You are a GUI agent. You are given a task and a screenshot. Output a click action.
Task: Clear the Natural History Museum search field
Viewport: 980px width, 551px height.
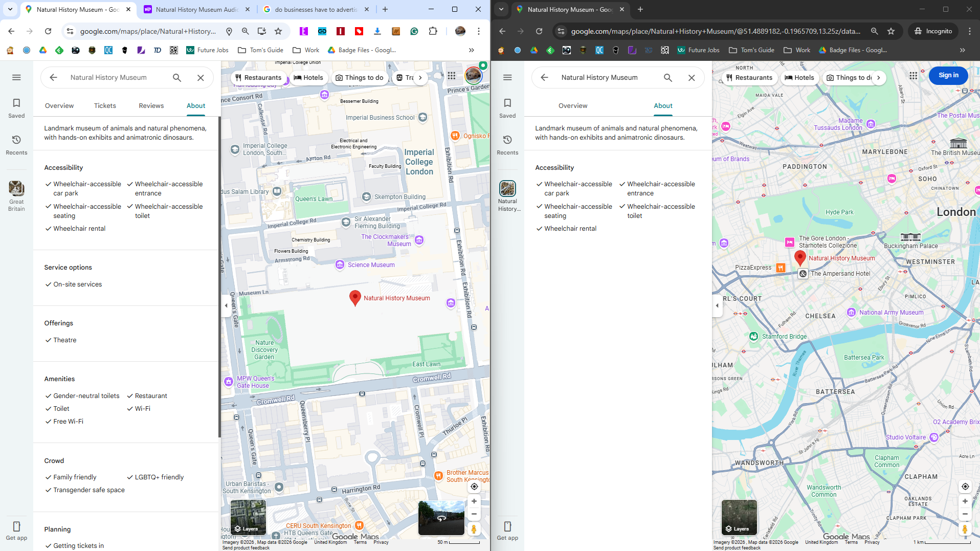[201, 77]
